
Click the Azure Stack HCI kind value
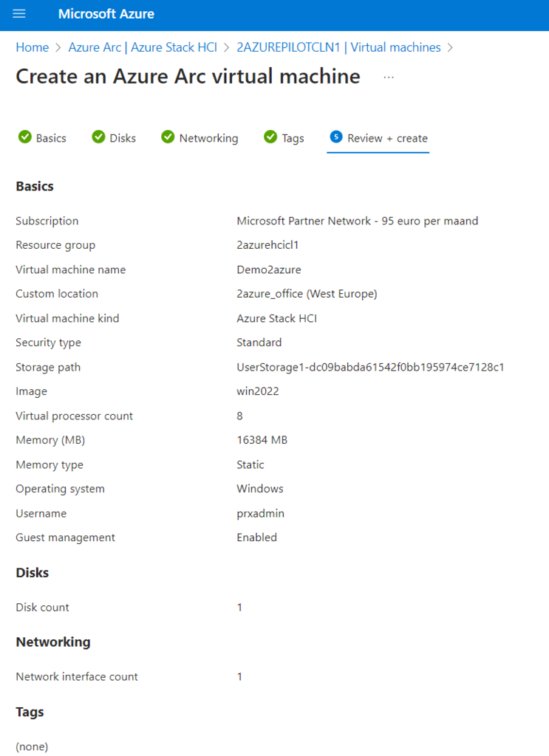277,318
